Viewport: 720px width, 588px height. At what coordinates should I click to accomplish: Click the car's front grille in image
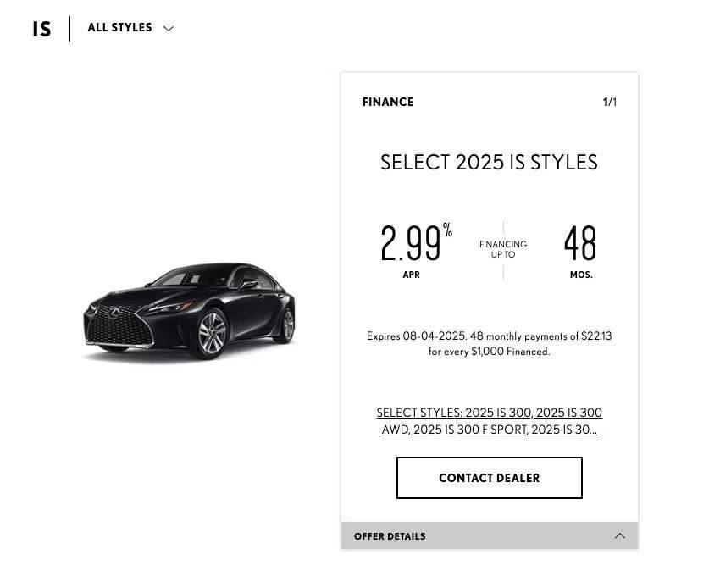coord(119,326)
